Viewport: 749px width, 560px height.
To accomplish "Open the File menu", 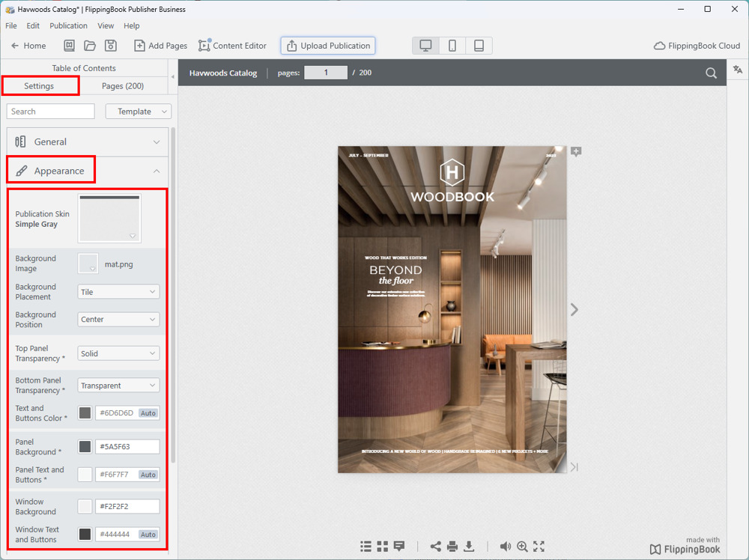I will point(11,25).
